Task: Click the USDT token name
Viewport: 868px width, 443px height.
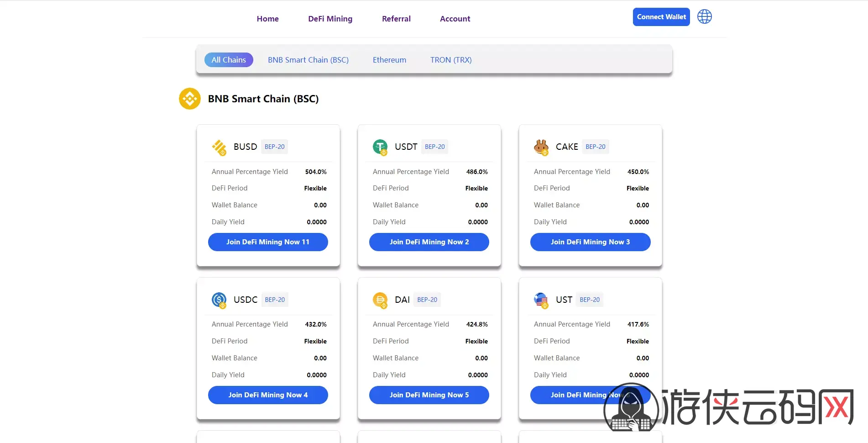Action: (x=406, y=147)
